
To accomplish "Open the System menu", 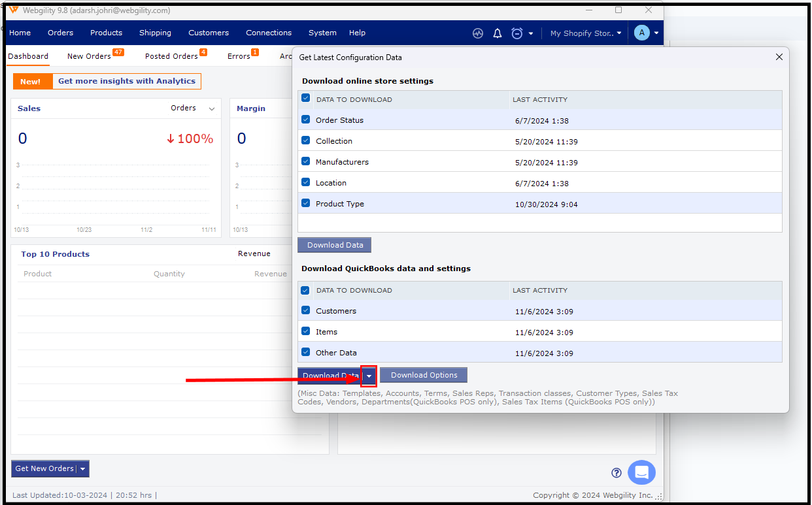I will [322, 33].
